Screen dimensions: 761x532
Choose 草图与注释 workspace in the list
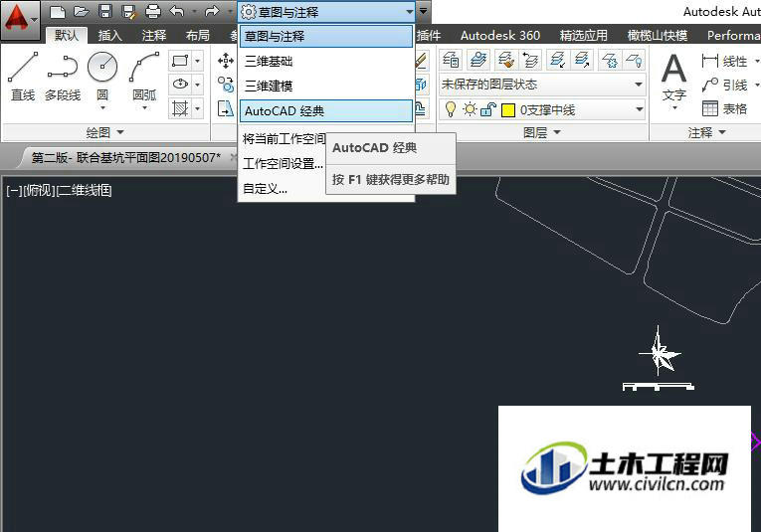coord(326,37)
